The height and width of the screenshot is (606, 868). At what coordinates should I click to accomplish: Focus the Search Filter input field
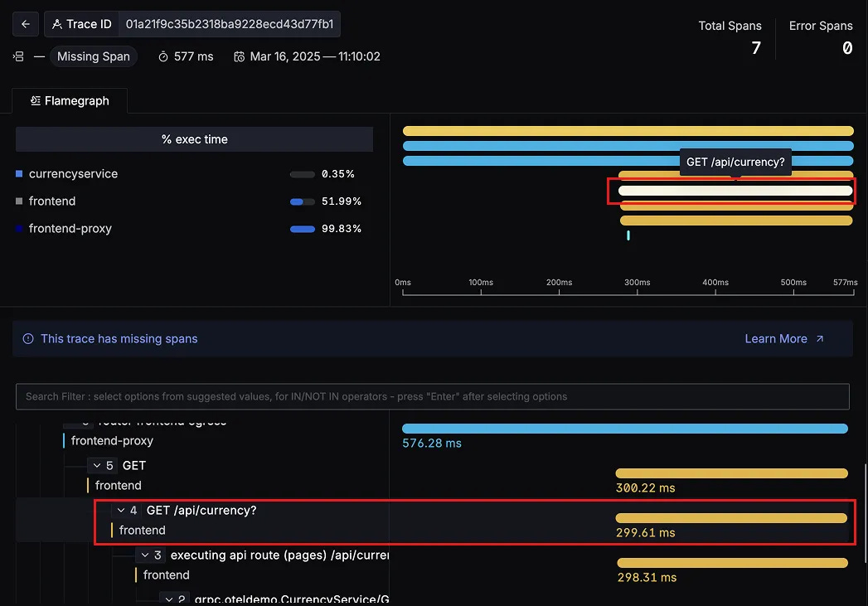(432, 397)
